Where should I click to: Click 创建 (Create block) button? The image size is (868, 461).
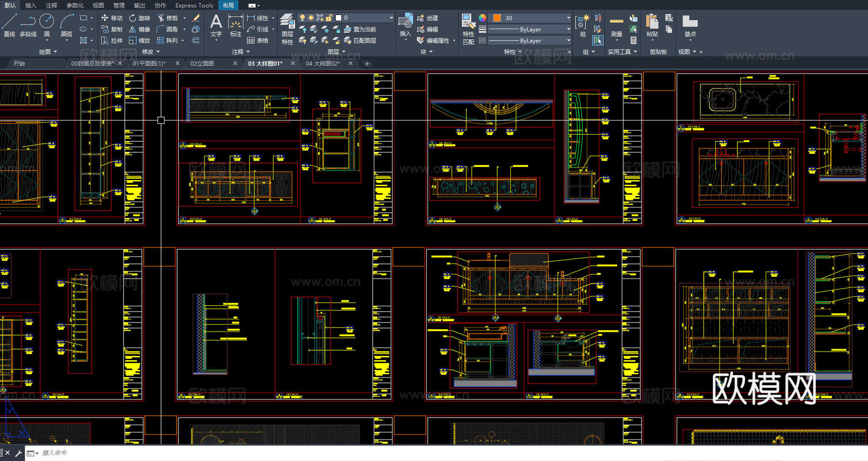tap(427, 18)
